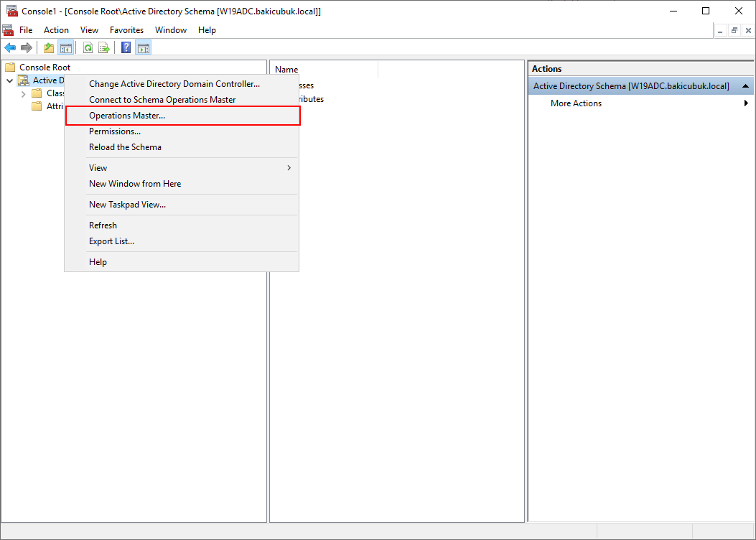Click the Export List toolbar icon
This screenshot has height=540, width=756.
tap(103, 47)
